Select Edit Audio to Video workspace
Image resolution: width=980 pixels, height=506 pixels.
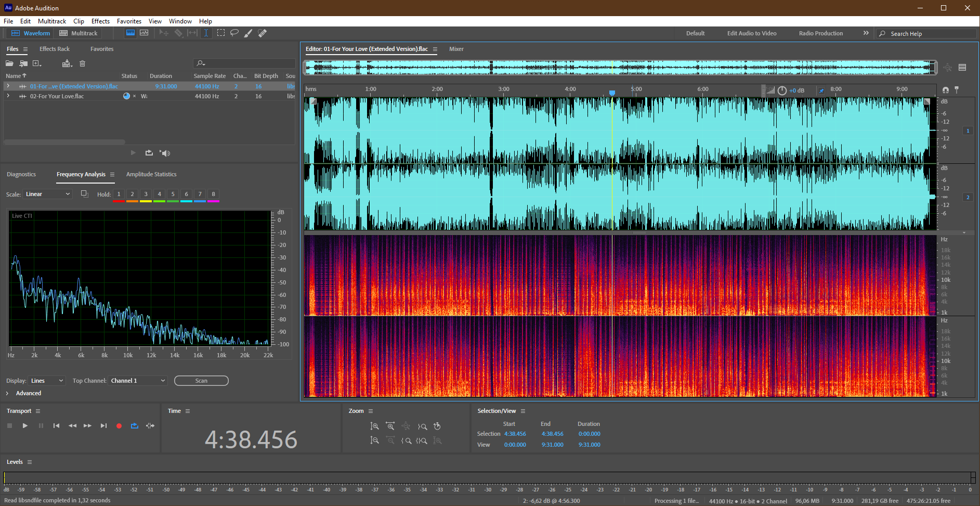[752, 33]
